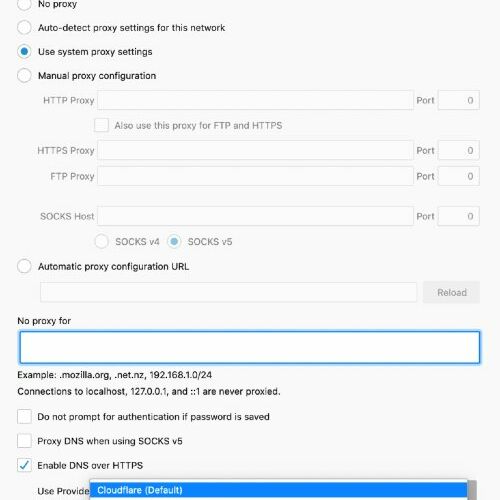Select Use system proxy settings
This screenshot has height=500, width=500.
[x=24, y=52]
